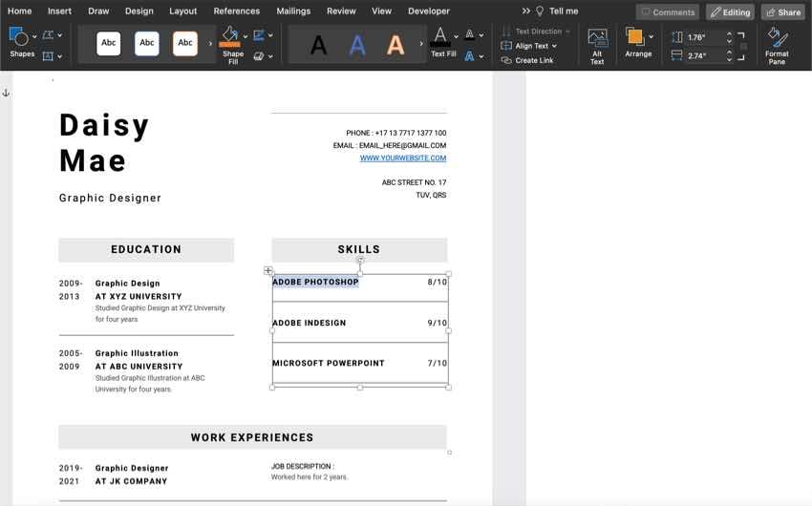Image resolution: width=812 pixels, height=506 pixels.
Task: Open the Shape Fill color dropdown
Action: coord(245,36)
